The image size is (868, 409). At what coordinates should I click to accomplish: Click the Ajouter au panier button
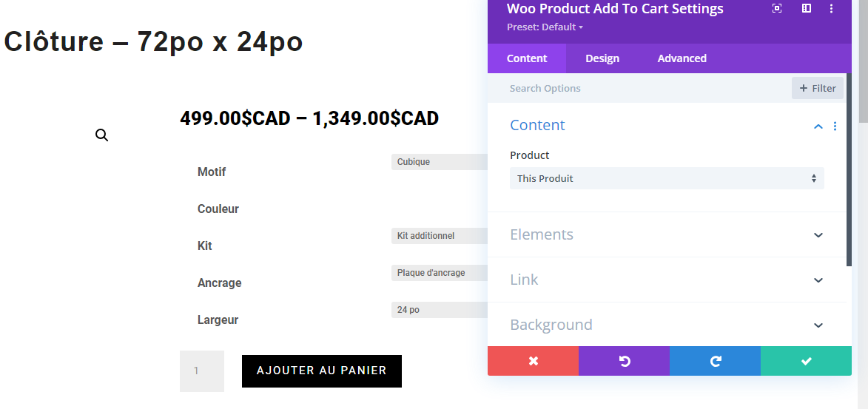point(322,371)
